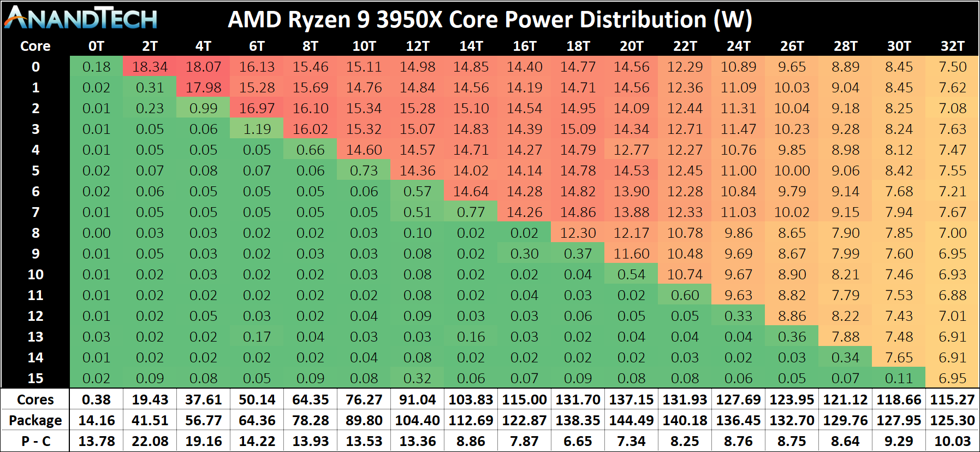The height and width of the screenshot is (452, 980).
Task: Select the "0T" column header
Action: tap(96, 46)
